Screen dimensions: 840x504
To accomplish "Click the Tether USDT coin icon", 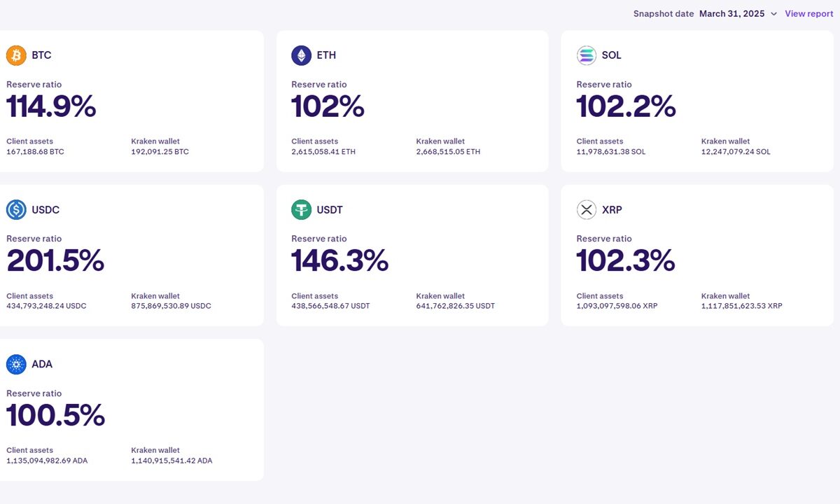I will click(x=302, y=210).
